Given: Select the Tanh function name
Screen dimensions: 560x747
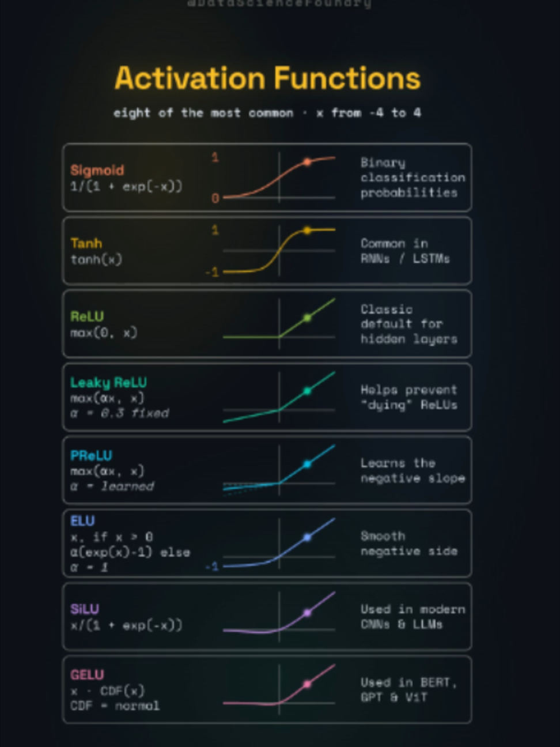Looking at the screenshot, I should click(86, 243).
